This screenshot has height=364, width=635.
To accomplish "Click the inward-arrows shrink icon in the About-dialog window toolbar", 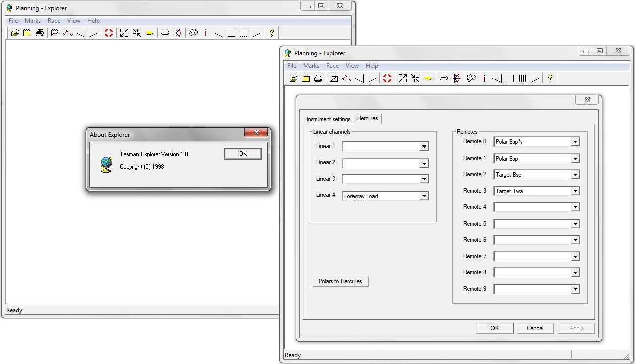I will pos(136,33).
